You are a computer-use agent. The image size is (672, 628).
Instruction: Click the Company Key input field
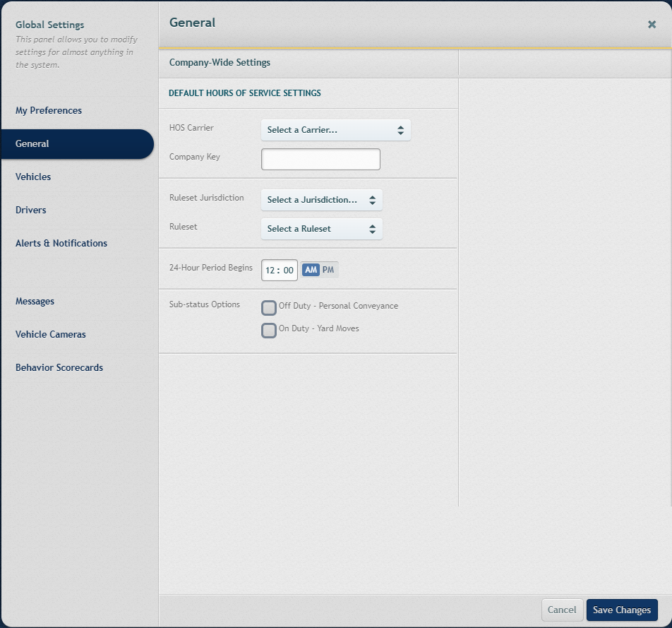pos(320,159)
